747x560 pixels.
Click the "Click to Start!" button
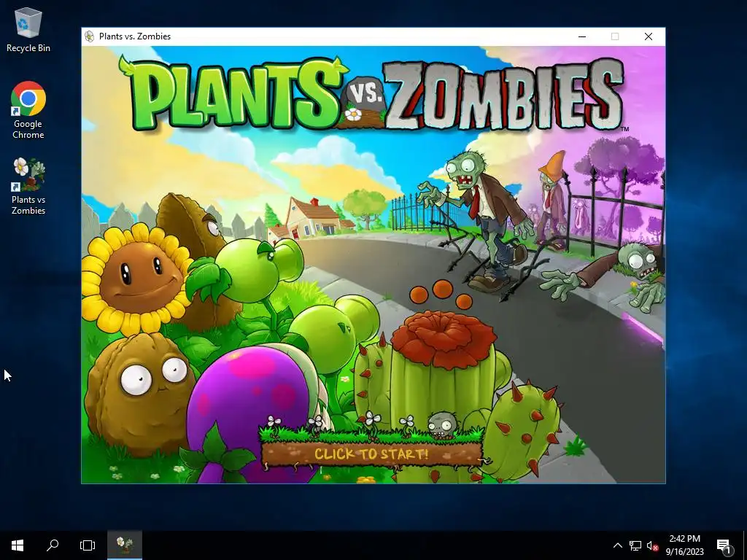(x=371, y=454)
